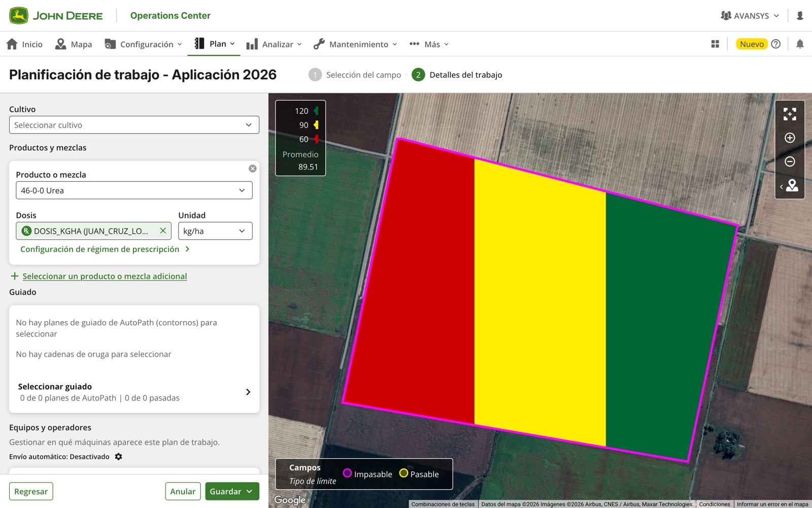Open the 46-0-0 Urea product dropdown
The image size is (812, 508).
[134, 190]
